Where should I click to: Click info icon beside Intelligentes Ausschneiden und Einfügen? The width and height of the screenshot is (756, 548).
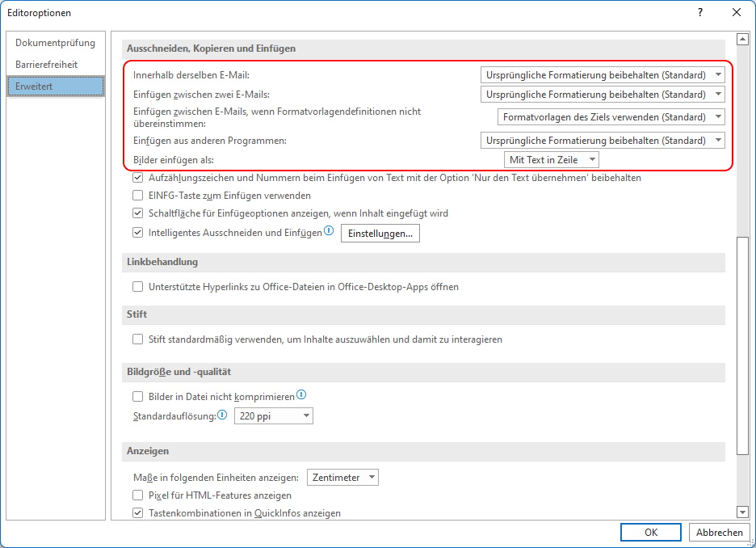(329, 230)
